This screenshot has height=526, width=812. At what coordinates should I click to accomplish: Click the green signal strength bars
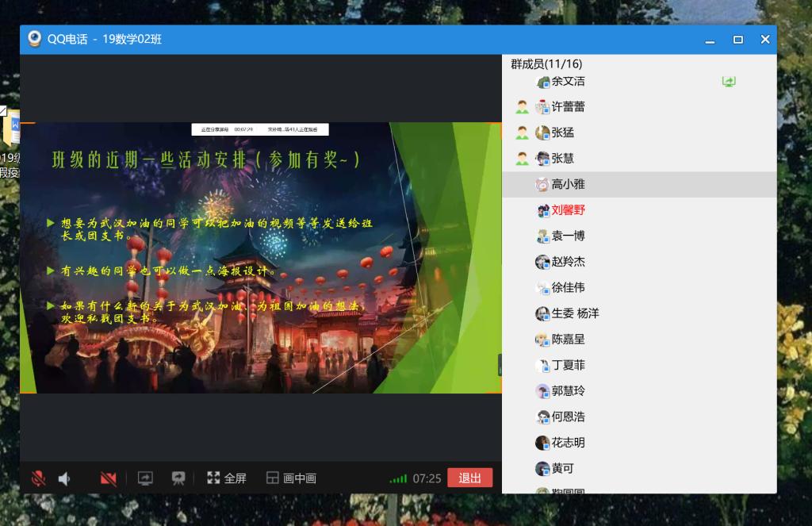tap(398, 479)
